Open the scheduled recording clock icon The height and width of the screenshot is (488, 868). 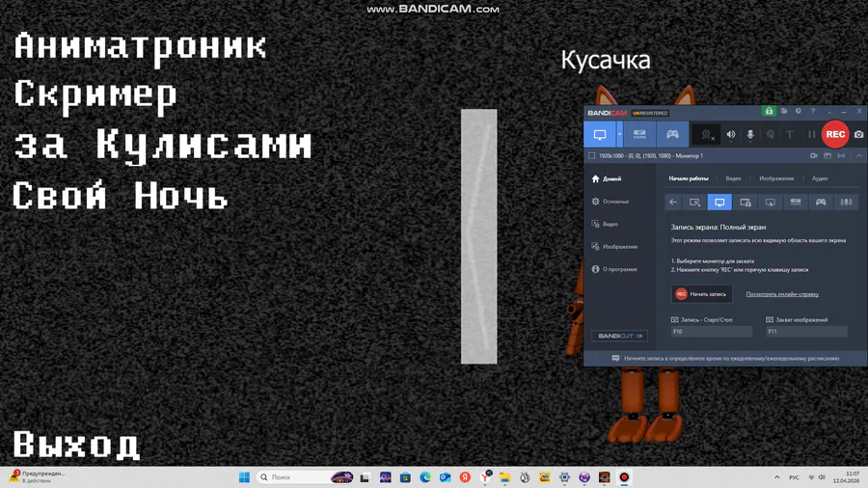click(799, 111)
